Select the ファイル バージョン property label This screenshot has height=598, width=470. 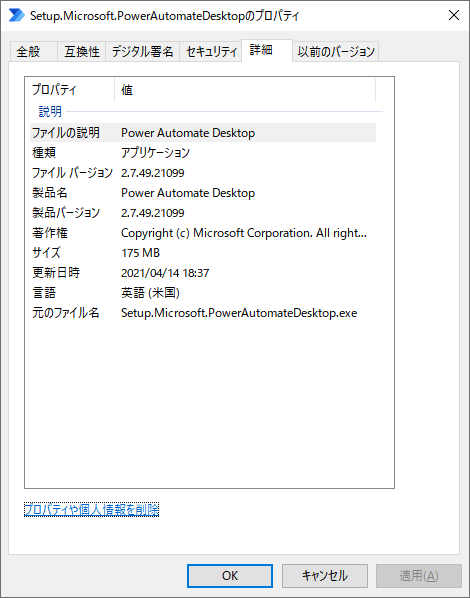click(72, 173)
